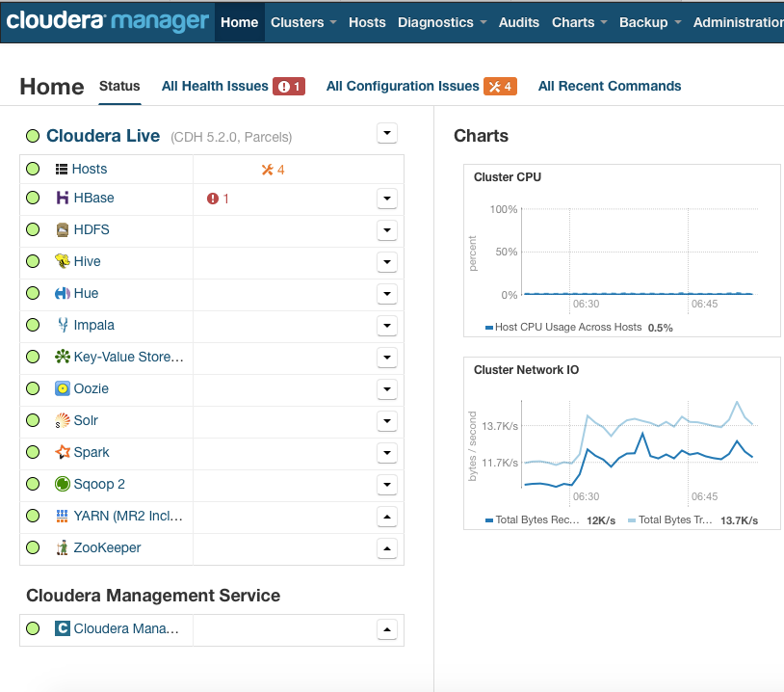Click the Impala service icon

tap(63, 325)
